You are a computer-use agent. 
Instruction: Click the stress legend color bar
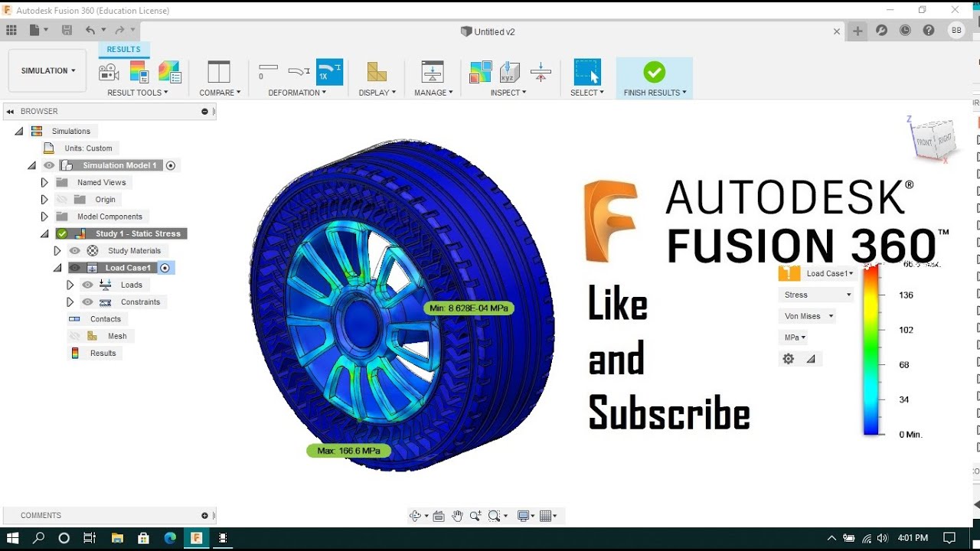coord(871,350)
